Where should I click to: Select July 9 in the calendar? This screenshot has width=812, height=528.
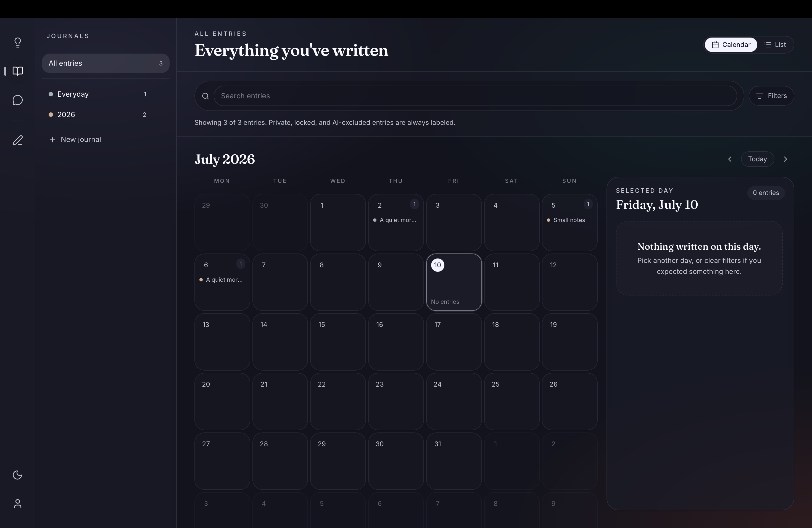pyautogui.click(x=396, y=282)
